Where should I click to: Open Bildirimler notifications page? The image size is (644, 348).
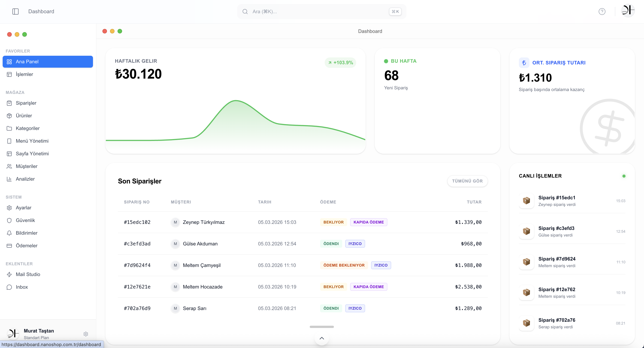[48, 233]
